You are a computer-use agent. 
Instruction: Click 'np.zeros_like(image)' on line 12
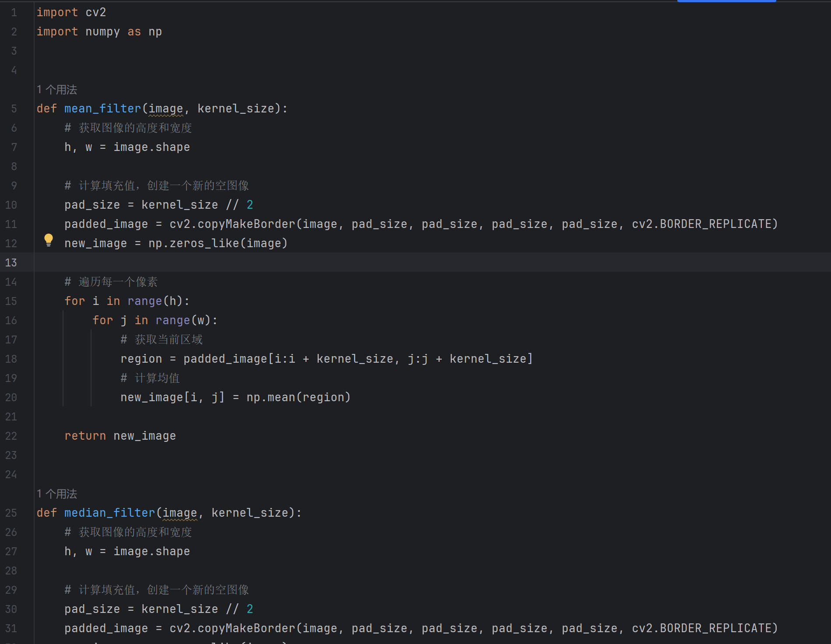point(218,243)
